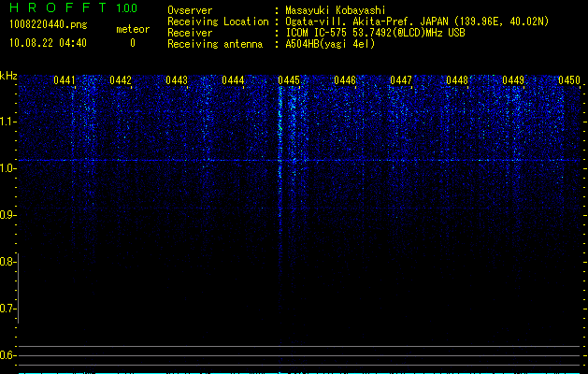The width and height of the screenshot is (588, 374).
Task: Click the 0450 time marker
Action: click(569, 79)
